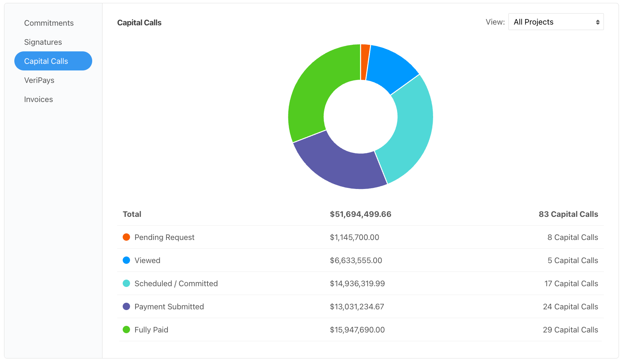Screen dimensions: 623x364
Task: Click the dropdown arrows on View selector
Action: 598,22
